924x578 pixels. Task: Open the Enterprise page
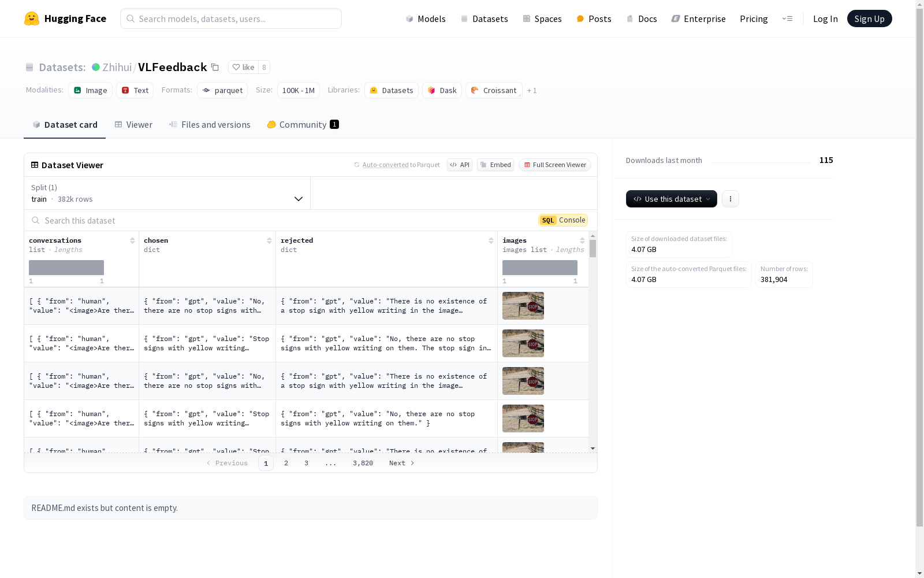coord(699,18)
